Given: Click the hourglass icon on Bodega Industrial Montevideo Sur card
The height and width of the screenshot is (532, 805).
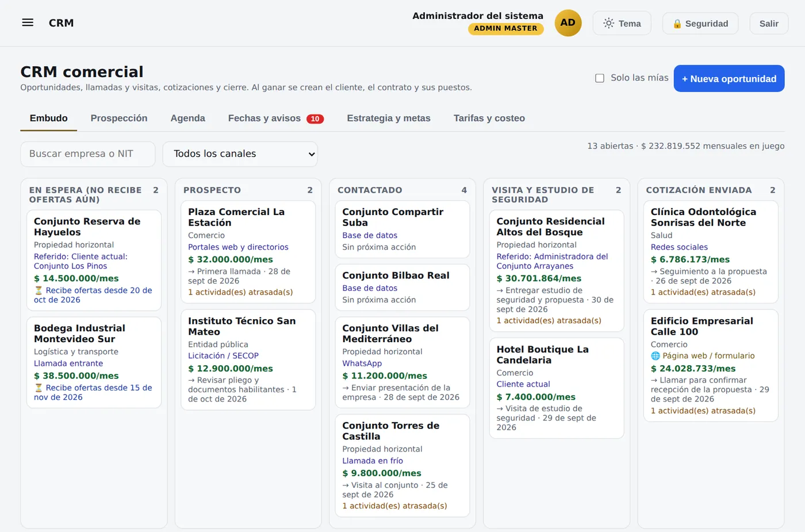Looking at the screenshot, I should [39, 388].
